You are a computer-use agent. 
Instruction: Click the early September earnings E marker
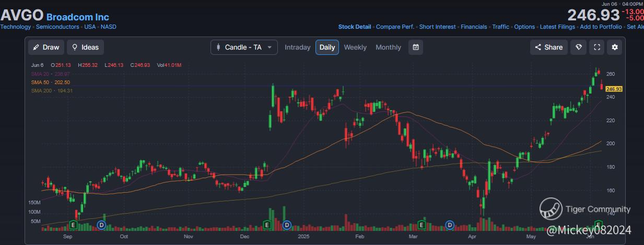click(74, 225)
